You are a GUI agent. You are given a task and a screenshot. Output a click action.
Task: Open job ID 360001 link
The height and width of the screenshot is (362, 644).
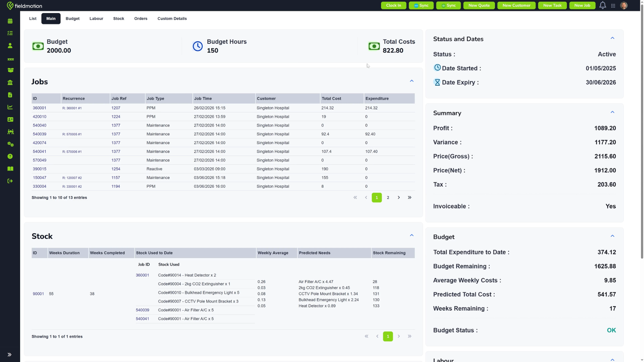(x=40, y=108)
